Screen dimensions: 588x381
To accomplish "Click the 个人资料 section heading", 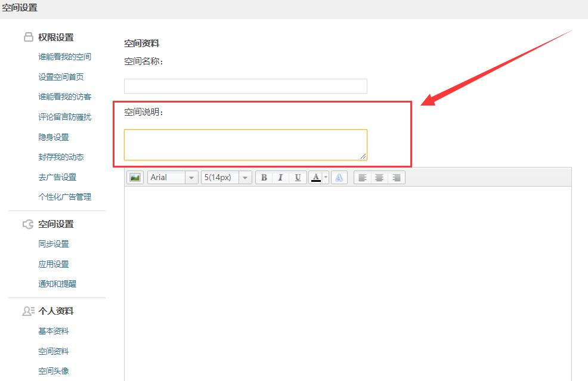I will (56, 311).
